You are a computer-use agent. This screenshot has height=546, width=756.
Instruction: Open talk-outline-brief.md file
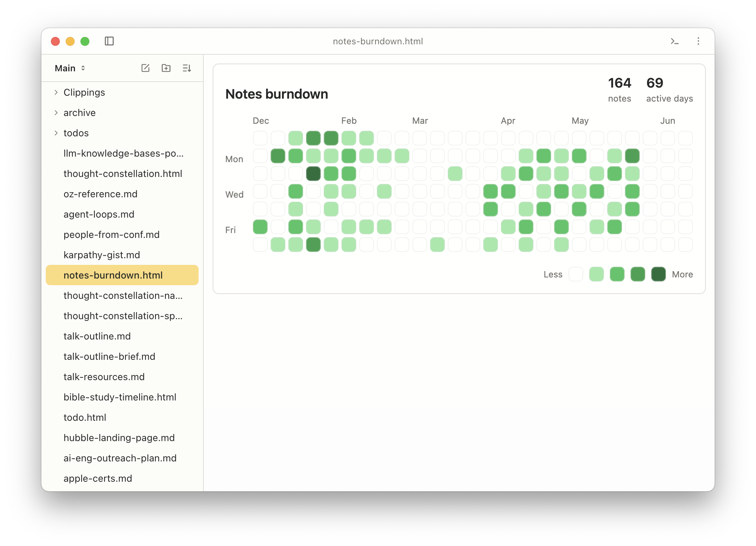(x=122, y=356)
